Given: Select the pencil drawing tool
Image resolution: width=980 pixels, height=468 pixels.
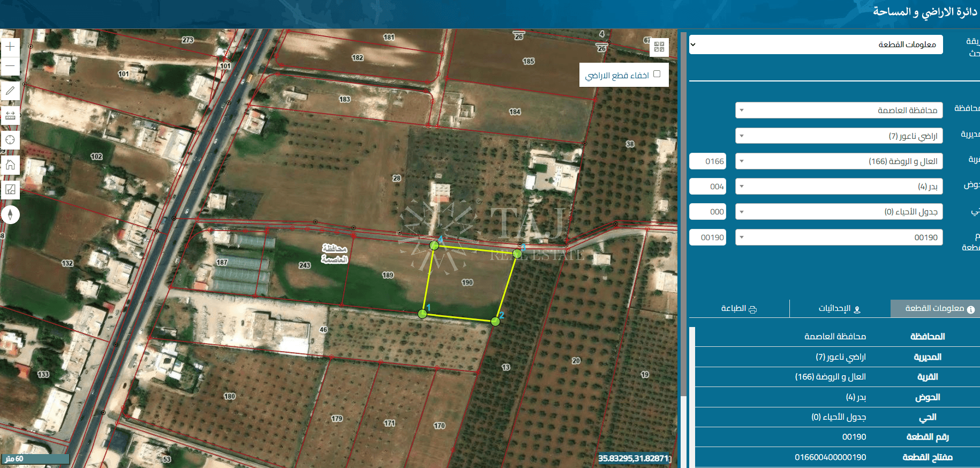Looking at the screenshot, I should [10, 91].
